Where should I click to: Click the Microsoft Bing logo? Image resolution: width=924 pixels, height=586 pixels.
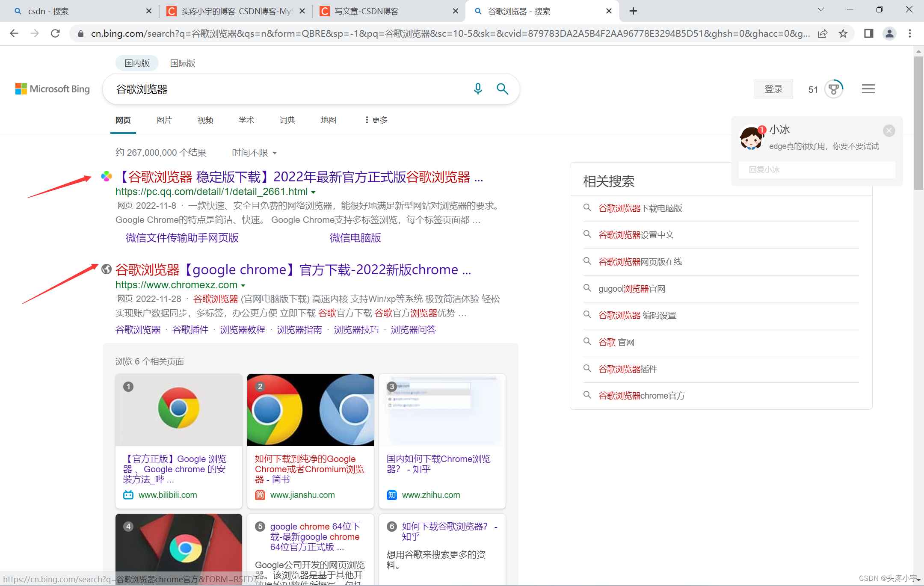52,89
